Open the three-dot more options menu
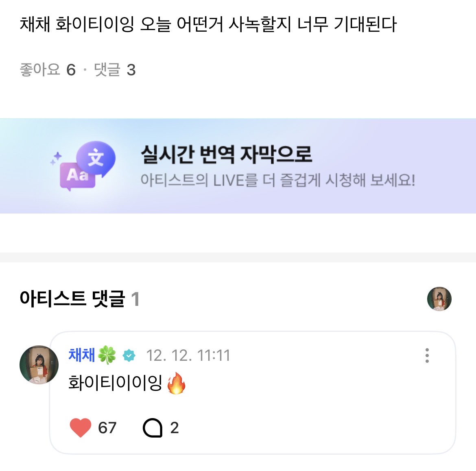 [427, 355]
